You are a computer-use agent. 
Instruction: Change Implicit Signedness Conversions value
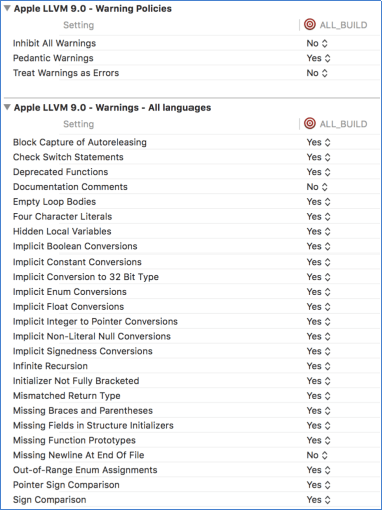coord(318,351)
